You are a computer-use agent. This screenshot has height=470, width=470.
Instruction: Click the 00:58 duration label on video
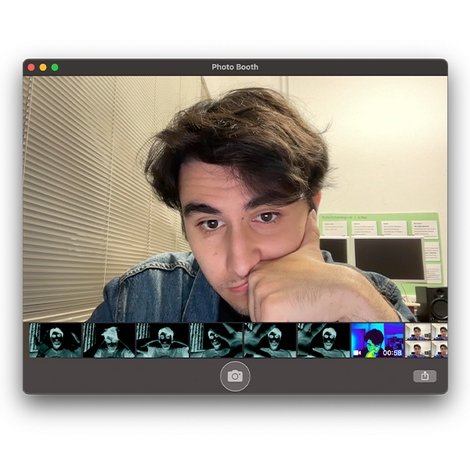(x=392, y=352)
